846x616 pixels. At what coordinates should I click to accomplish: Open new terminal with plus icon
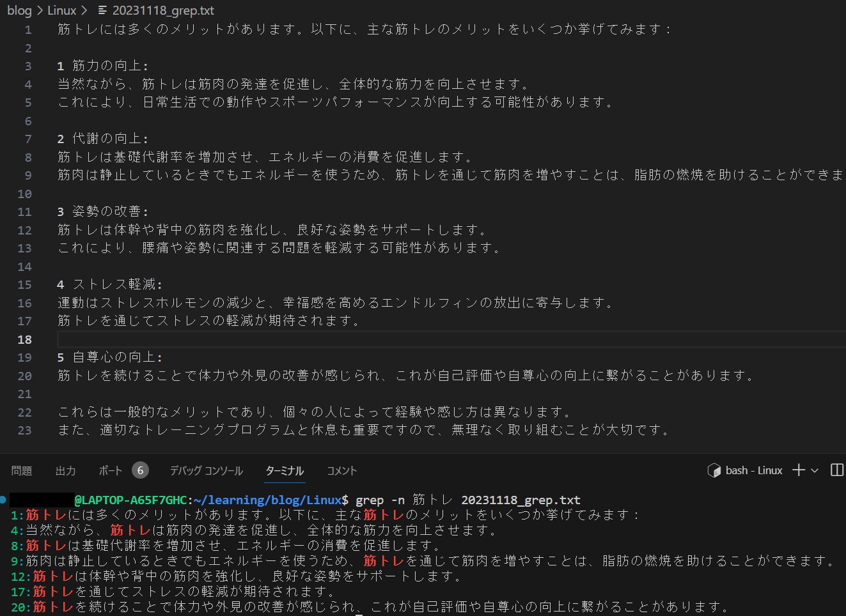click(798, 470)
